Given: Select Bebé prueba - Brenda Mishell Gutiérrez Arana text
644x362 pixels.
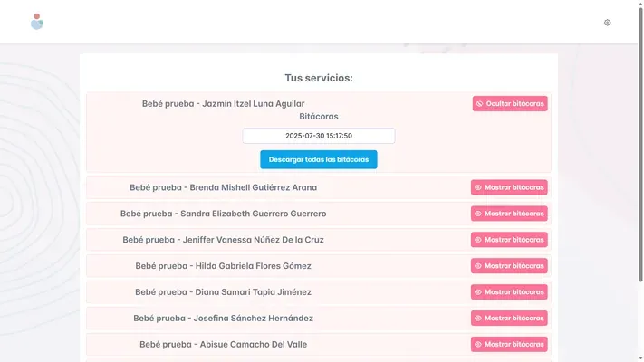Looking at the screenshot, I should [x=224, y=187].
